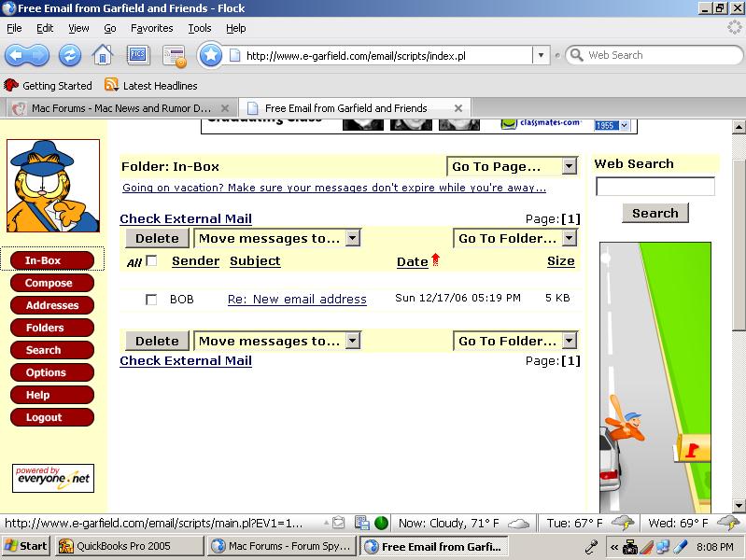The image size is (746, 560).
Task: Open the bottom Go To Folder dropdown
Action: click(515, 341)
